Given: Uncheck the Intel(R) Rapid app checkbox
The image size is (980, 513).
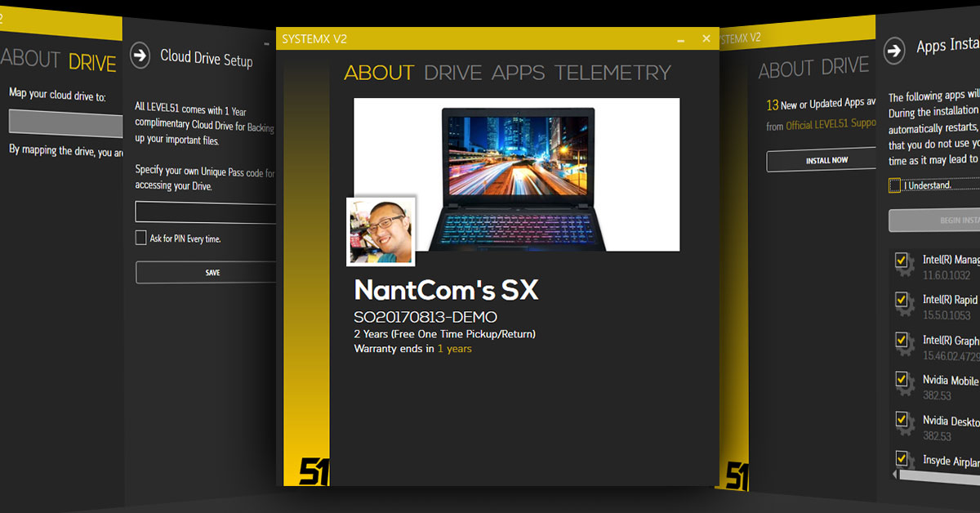Looking at the screenshot, I should click(902, 300).
